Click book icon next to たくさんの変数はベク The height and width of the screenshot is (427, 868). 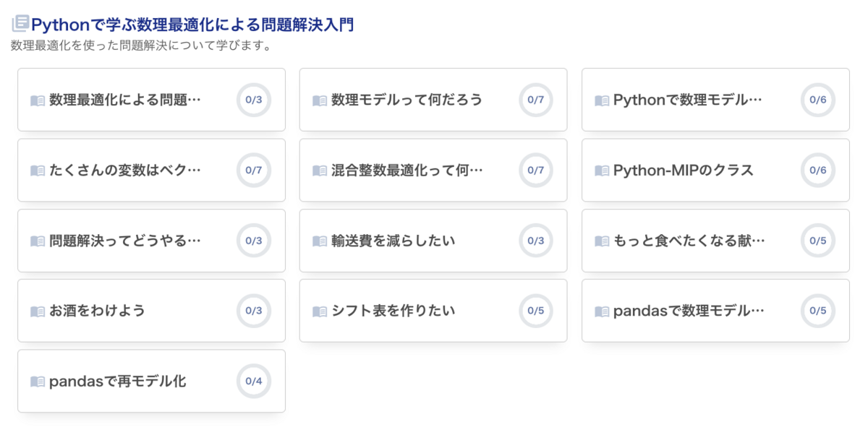[38, 171]
